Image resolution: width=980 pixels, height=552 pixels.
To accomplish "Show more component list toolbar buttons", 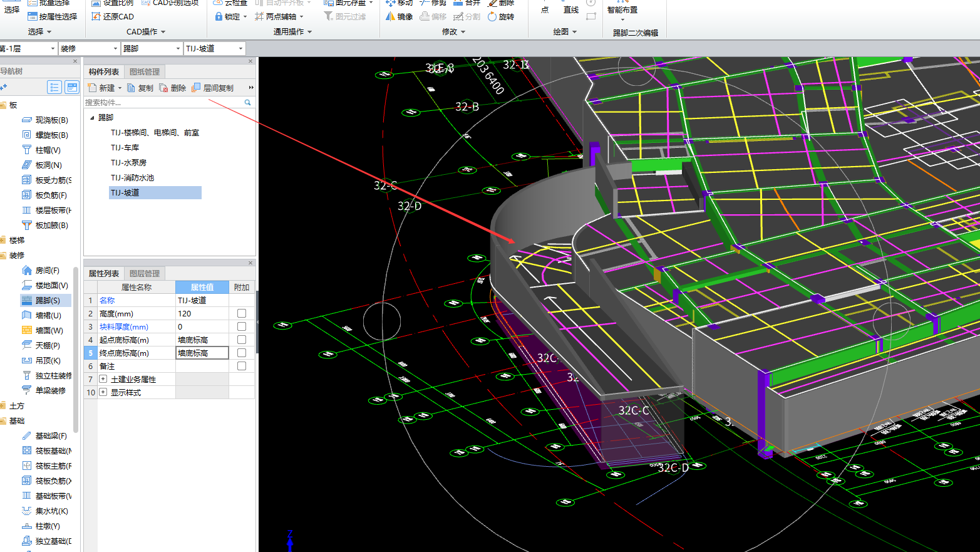I will (x=250, y=88).
